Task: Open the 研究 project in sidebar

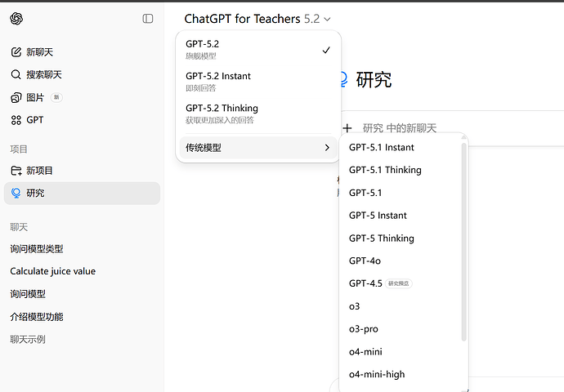Action: tap(82, 194)
